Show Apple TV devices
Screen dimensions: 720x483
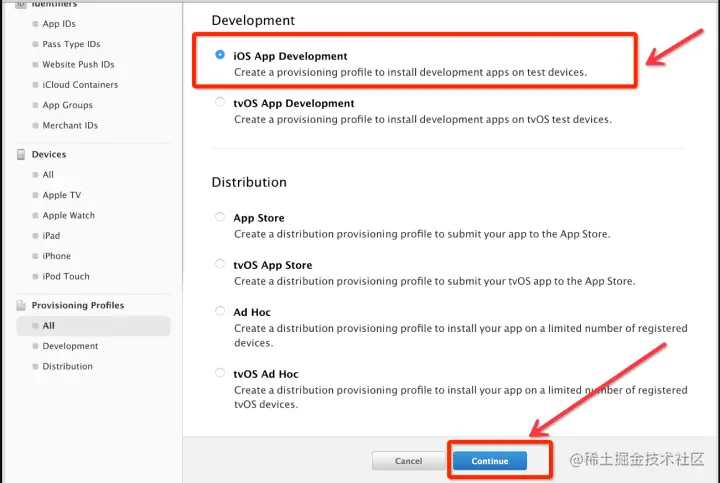pos(62,195)
